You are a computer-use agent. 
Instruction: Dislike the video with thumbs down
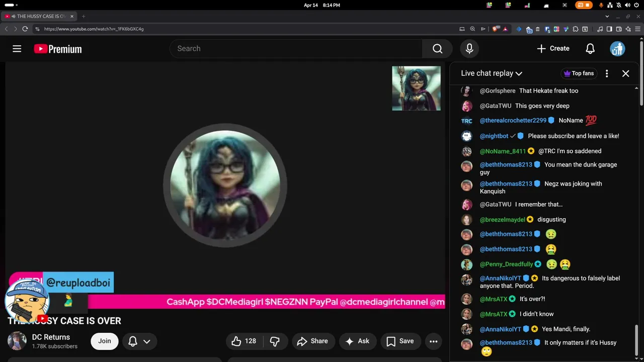(x=275, y=341)
